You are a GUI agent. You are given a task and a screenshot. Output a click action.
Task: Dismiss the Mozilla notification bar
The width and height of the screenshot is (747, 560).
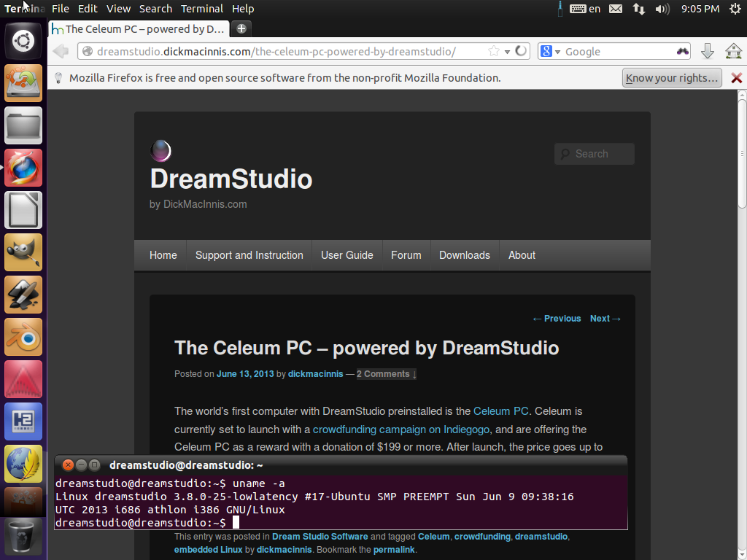point(737,78)
